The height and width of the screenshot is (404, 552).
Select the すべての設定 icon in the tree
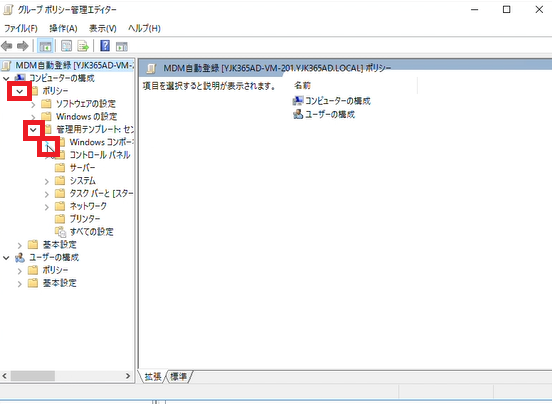61,232
